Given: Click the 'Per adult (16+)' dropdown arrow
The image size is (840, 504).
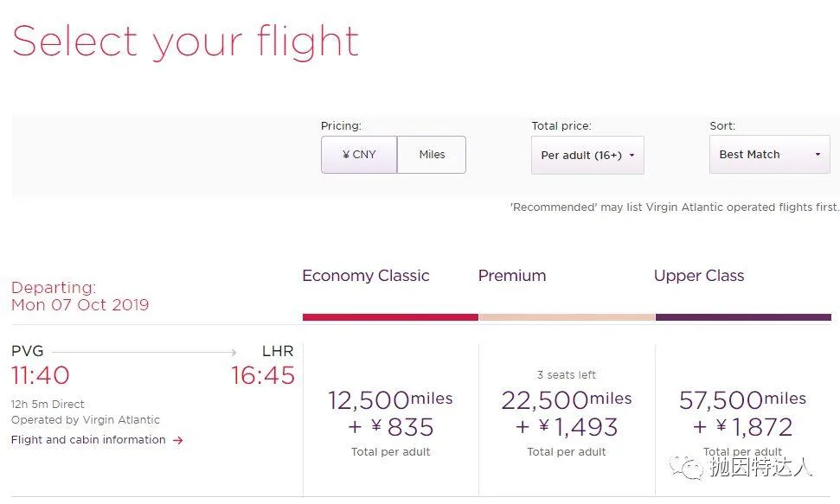Looking at the screenshot, I should 632,155.
